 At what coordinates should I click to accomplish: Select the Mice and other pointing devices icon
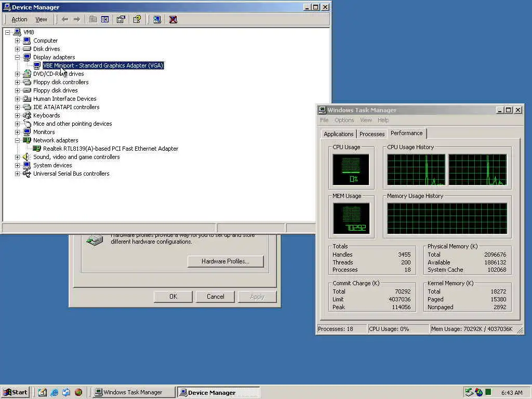click(27, 124)
